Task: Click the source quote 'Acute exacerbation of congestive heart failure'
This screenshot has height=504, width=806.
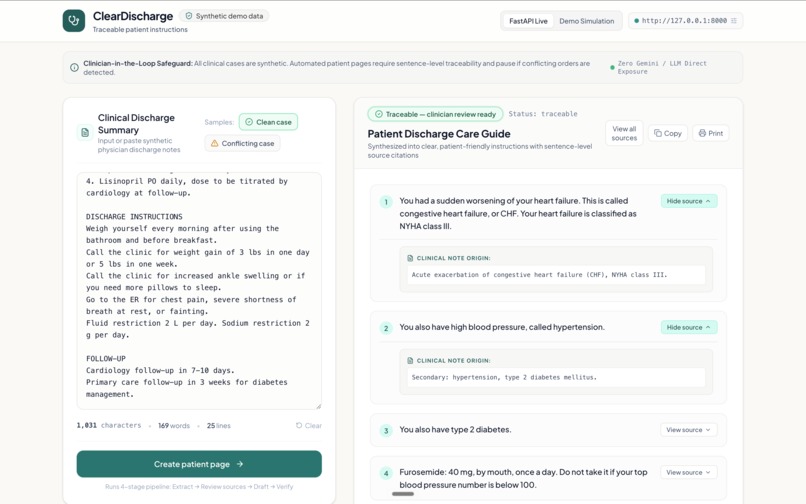Action: tap(539, 275)
